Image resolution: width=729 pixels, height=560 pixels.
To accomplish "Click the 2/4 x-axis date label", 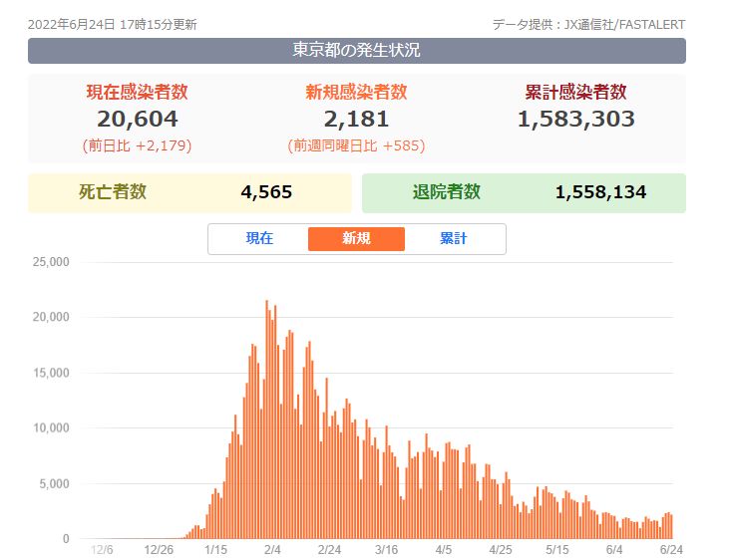I will coord(272,550).
